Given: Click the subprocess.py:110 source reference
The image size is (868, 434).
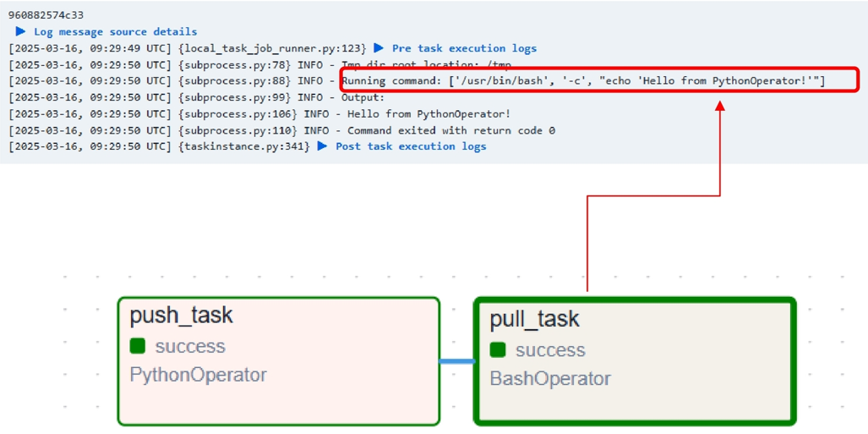Looking at the screenshot, I should [x=239, y=130].
